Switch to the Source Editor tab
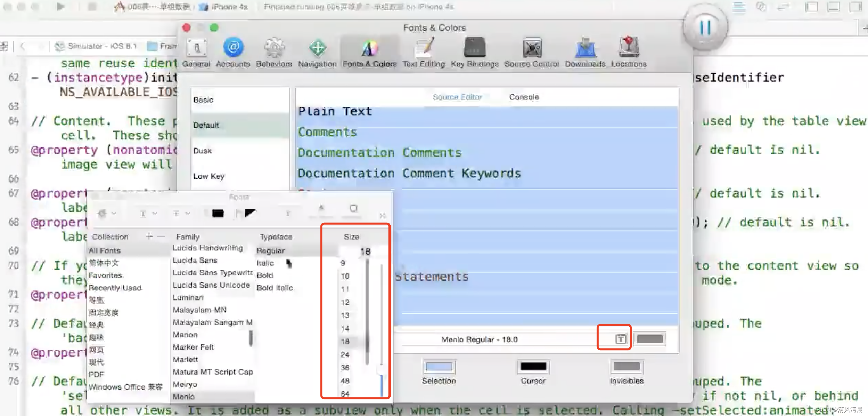Screen dimensions: 868x416 pos(457,97)
